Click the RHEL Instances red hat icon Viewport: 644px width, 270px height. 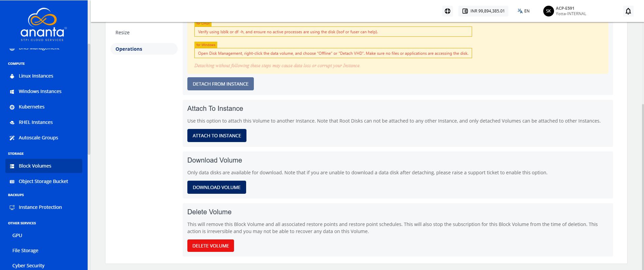[x=12, y=123]
